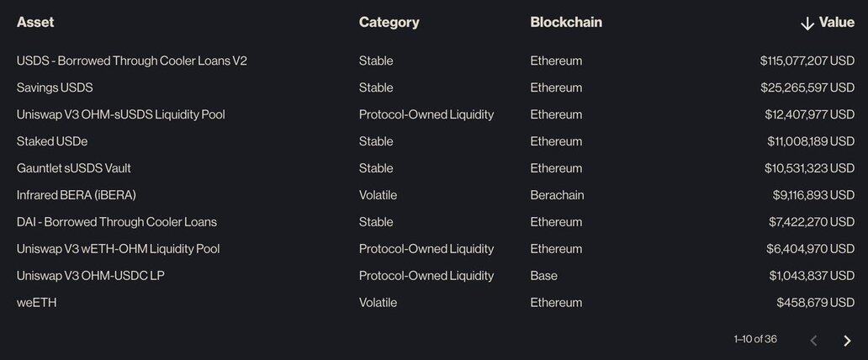Select the weETH asset row
This screenshot has width=868, height=360.
coord(37,303)
